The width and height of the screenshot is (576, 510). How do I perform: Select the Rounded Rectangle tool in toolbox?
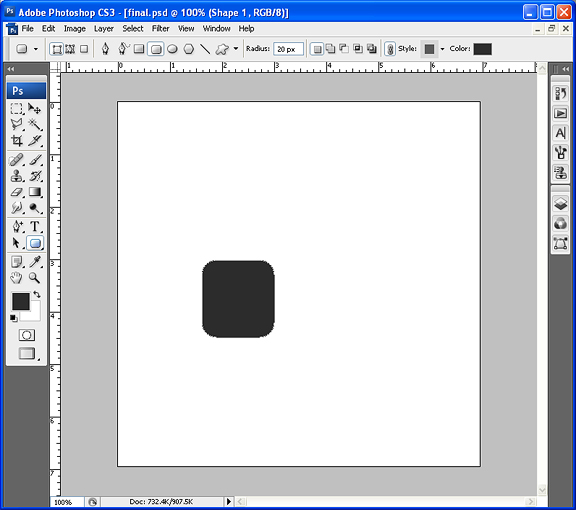tap(35, 243)
